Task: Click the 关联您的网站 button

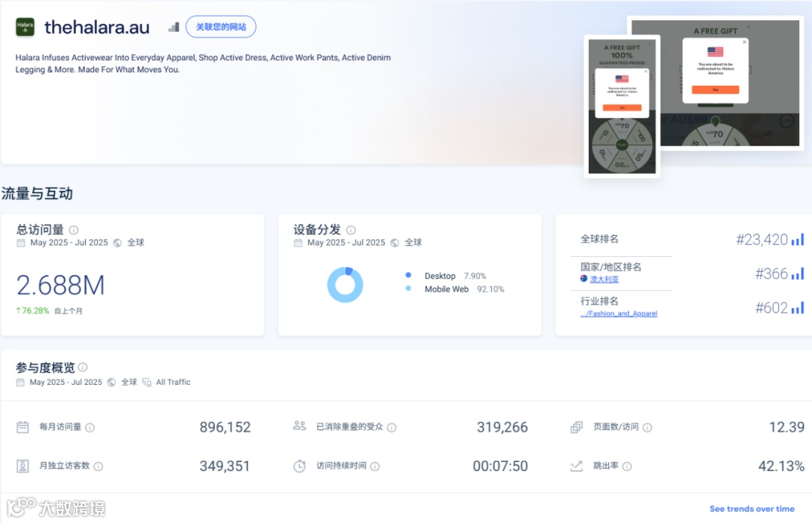Action: [221, 27]
